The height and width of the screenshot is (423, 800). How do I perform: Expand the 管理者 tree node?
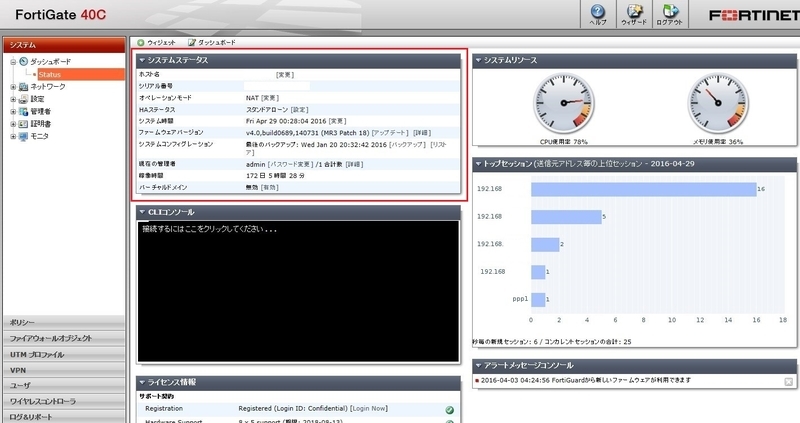click(13, 111)
